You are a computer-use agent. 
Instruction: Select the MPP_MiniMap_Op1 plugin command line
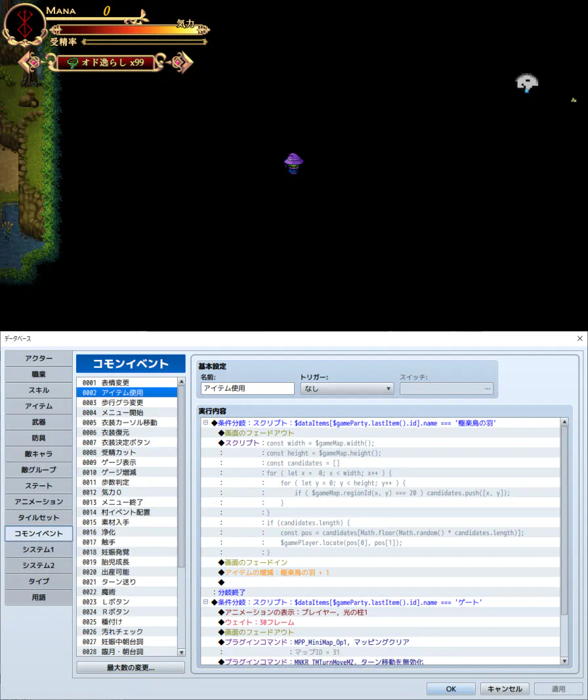pos(381,642)
